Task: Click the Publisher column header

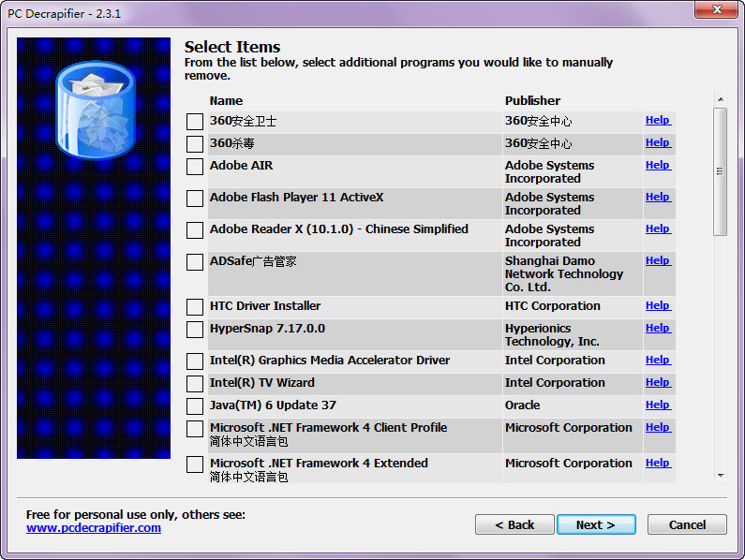Action: (532, 101)
